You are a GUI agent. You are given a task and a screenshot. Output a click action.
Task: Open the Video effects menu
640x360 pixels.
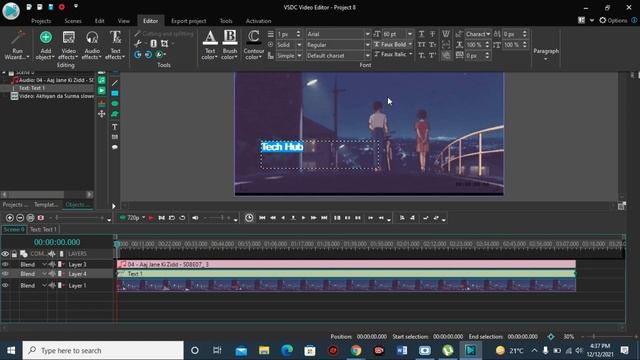click(x=68, y=45)
